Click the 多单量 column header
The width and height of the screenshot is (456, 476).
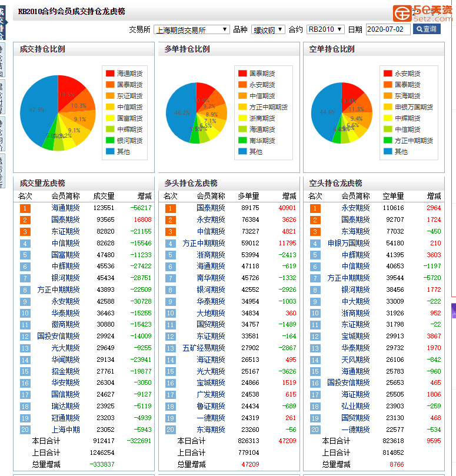click(x=248, y=197)
